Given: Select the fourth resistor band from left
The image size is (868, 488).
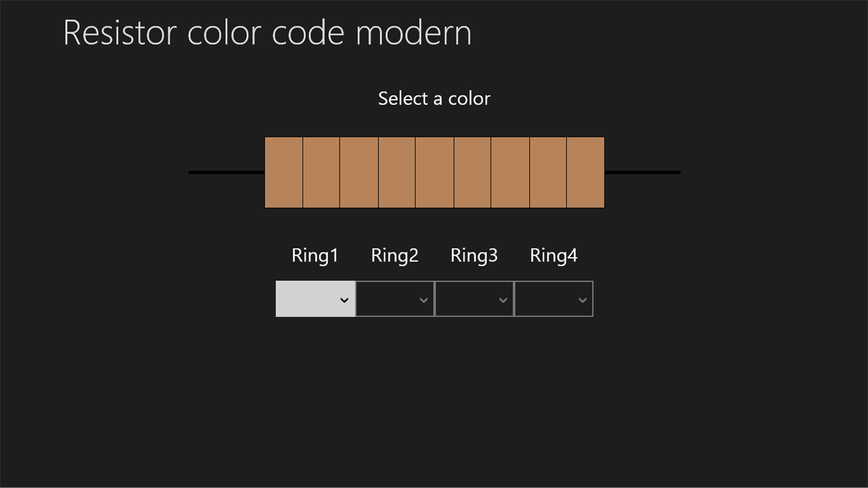Looking at the screenshot, I should [x=397, y=172].
